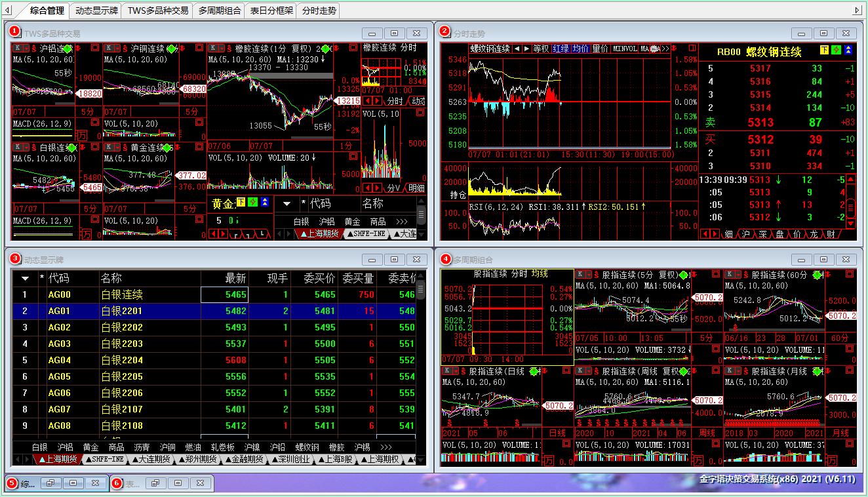Expand more categories with >>> in 动态显示牌
Viewport: 868px width, 497px height.
tap(387, 447)
